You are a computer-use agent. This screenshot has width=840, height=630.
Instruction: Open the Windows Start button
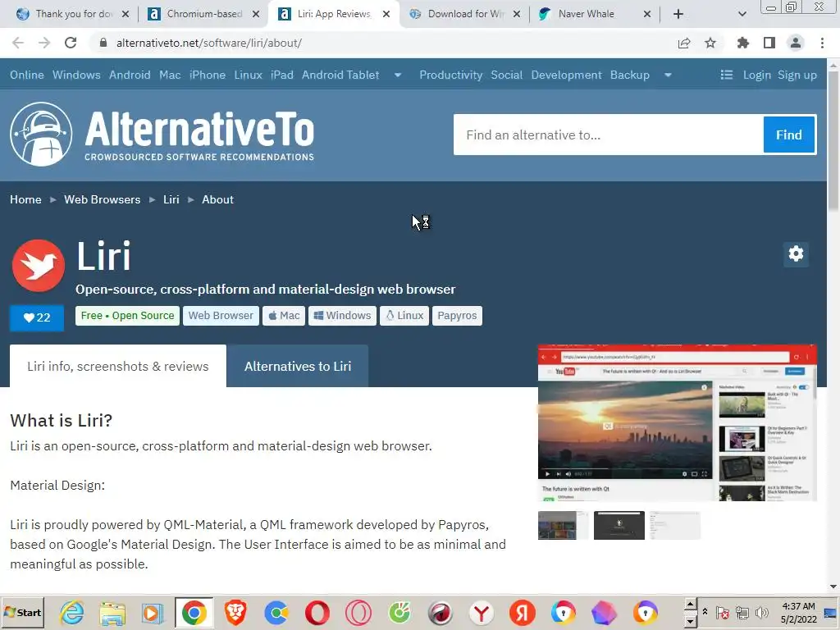point(22,612)
